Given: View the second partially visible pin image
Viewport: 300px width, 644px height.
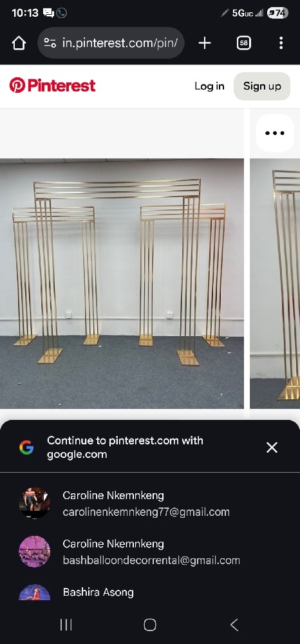Looking at the screenshot, I should 275,284.
